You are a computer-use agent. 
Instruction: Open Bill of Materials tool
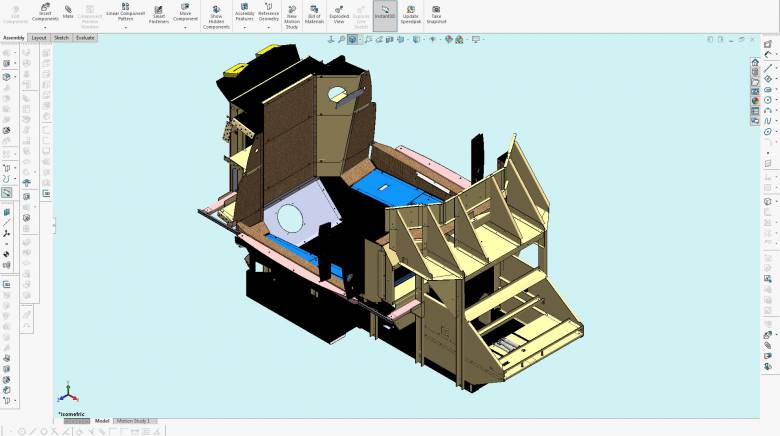click(x=314, y=12)
